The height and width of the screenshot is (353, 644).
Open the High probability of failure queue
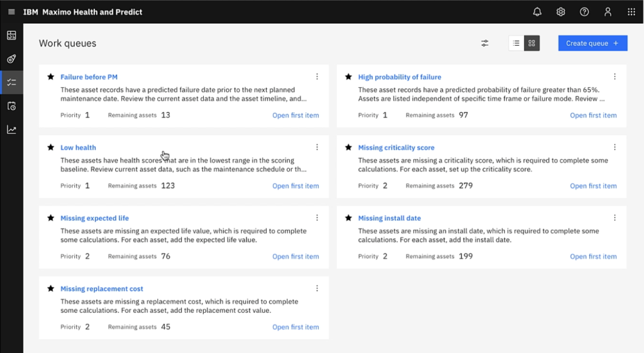point(399,77)
